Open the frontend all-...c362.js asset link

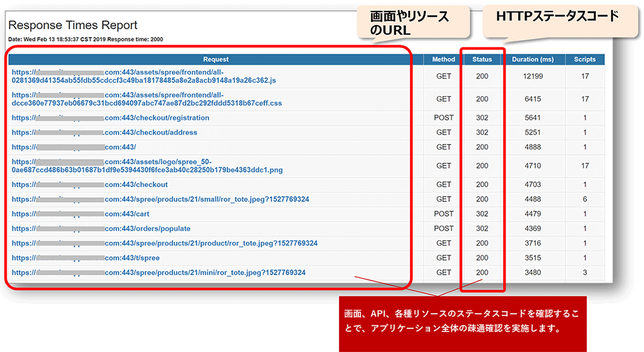(144, 76)
